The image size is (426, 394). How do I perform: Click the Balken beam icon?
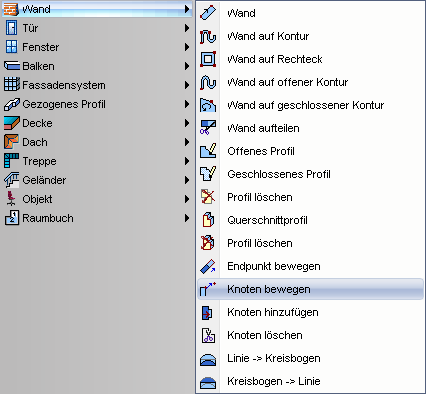click(12, 66)
